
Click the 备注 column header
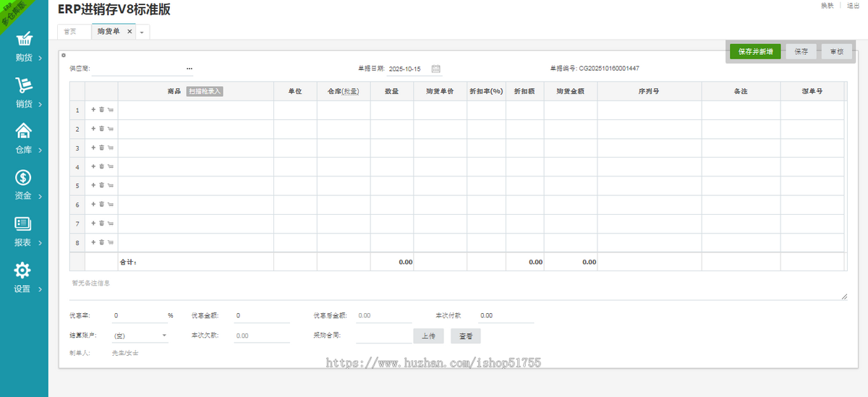(x=741, y=92)
